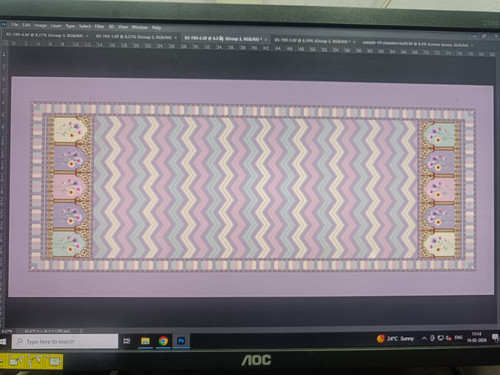Open the 24°C Sunny weather widget
Viewport: 500px width, 375px height.
[x=395, y=339]
